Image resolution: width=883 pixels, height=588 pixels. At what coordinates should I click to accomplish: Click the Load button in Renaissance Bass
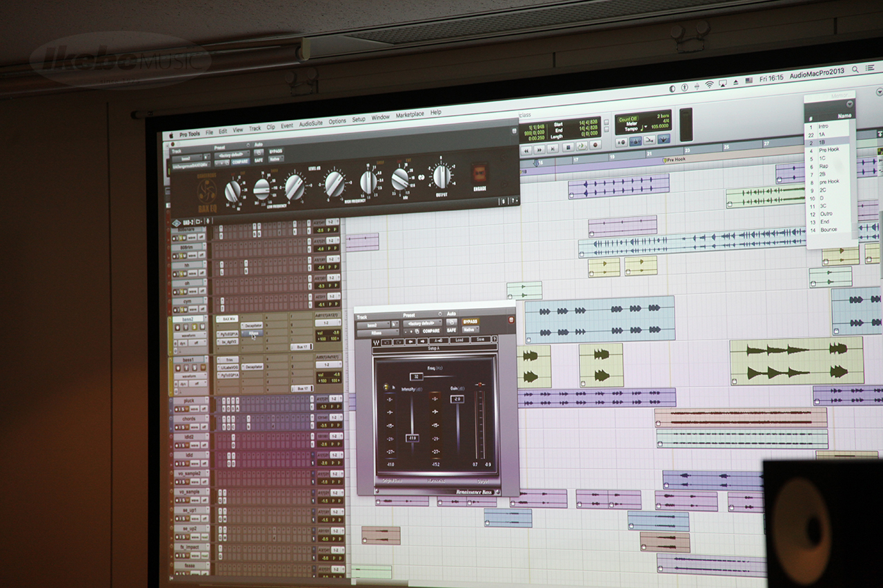click(458, 340)
